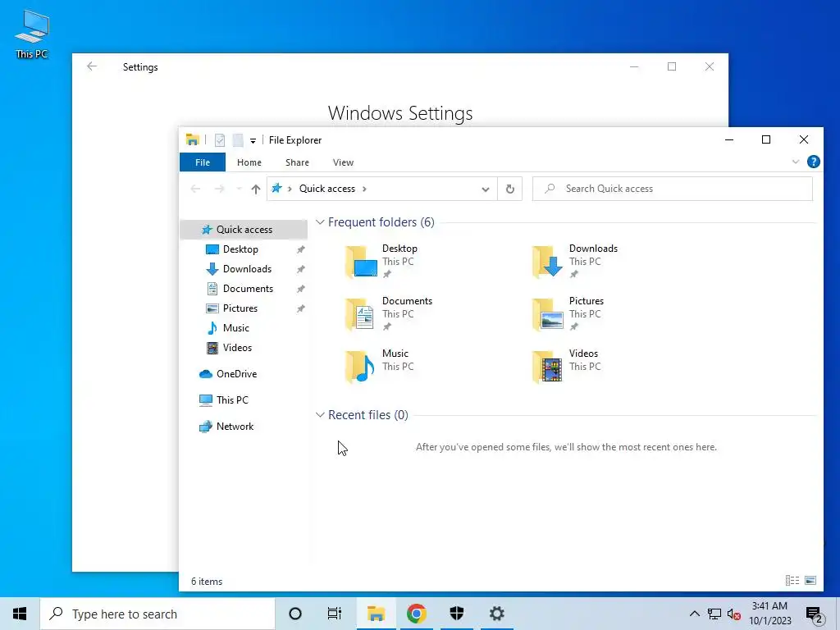Expand the address bar history dropdown
This screenshot has height=630, width=840.
pos(486,189)
